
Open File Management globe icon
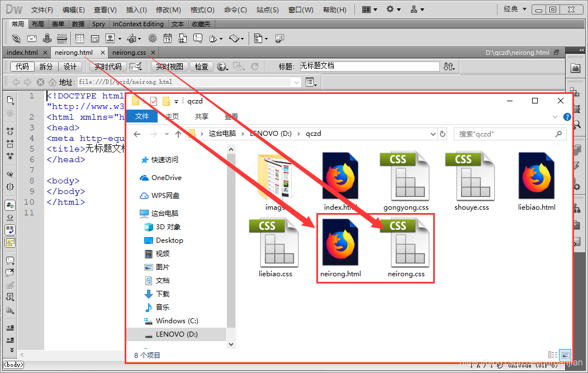[x=222, y=67]
